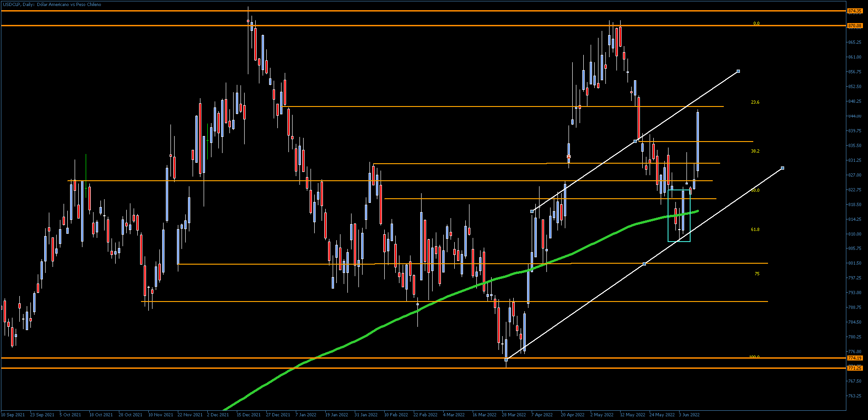The width and height of the screenshot is (868, 420).
Task: Click the 771.25 orange price label
Action: tap(855, 368)
